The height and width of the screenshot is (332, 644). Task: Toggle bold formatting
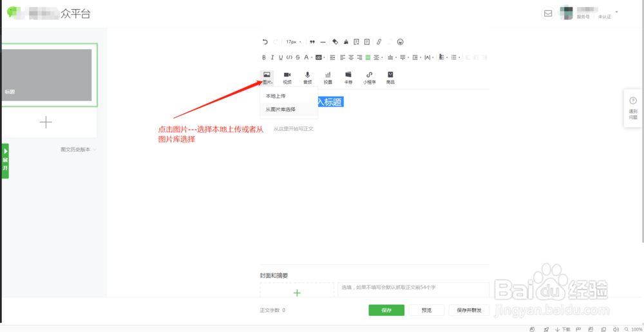[x=264, y=57]
